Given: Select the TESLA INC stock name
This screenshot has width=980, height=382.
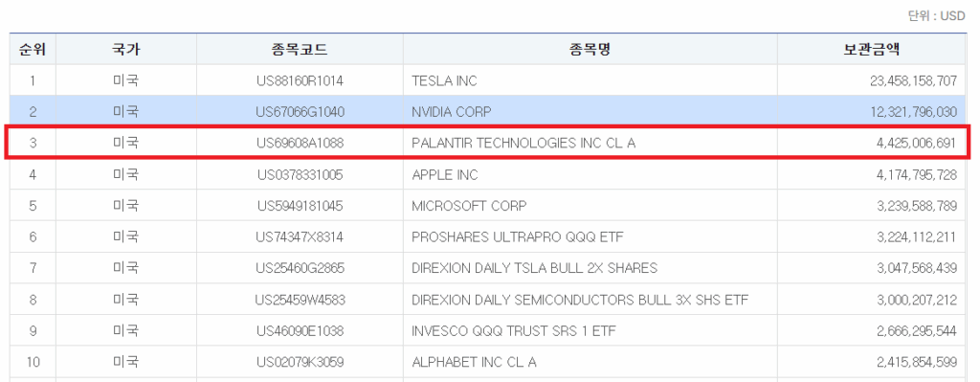Looking at the screenshot, I should [x=444, y=80].
